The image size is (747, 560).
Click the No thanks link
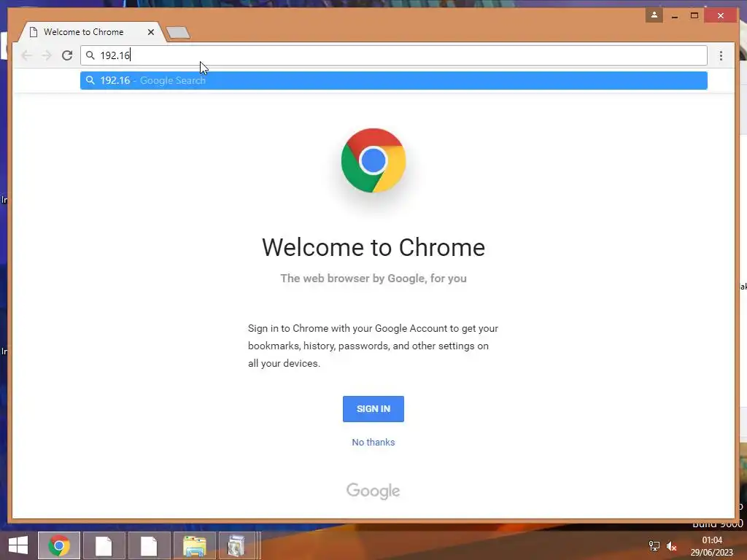point(373,442)
